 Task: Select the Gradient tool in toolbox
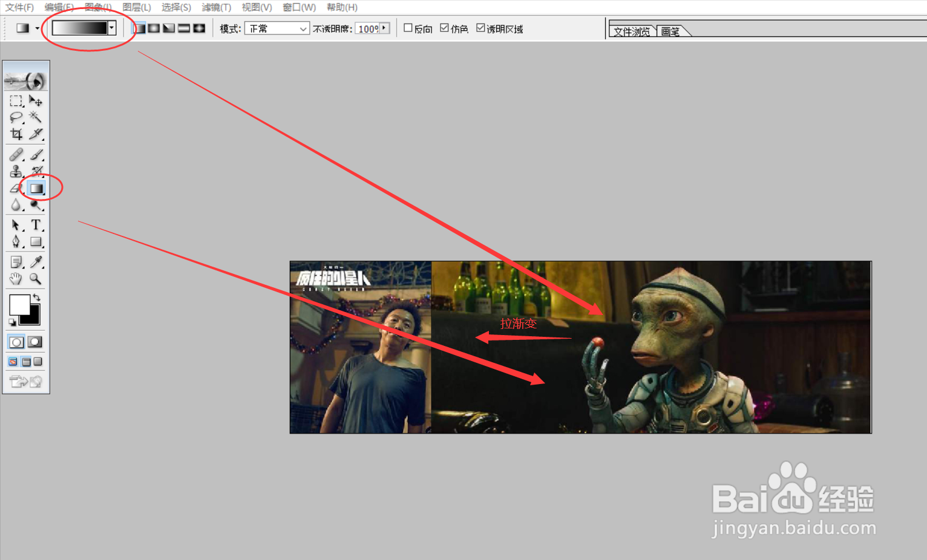tap(36, 189)
